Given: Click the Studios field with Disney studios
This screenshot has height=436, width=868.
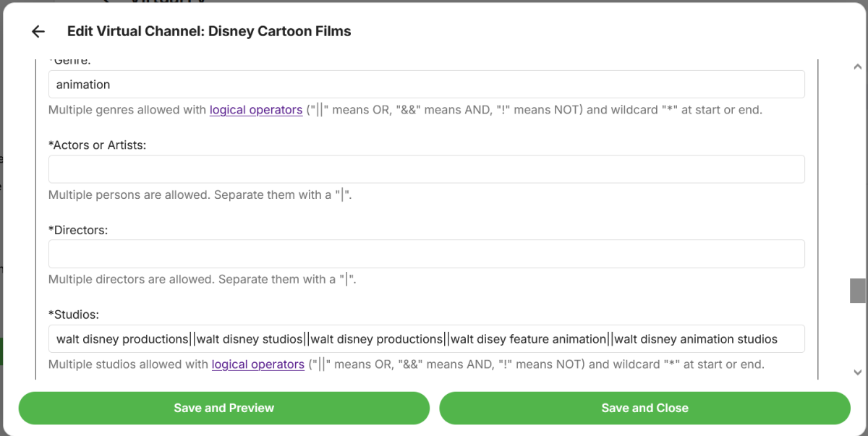Looking at the screenshot, I should (x=426, y=339).
